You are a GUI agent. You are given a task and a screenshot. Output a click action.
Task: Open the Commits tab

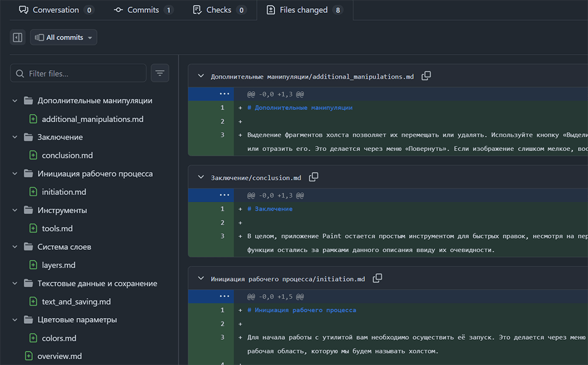click(143, 10)
